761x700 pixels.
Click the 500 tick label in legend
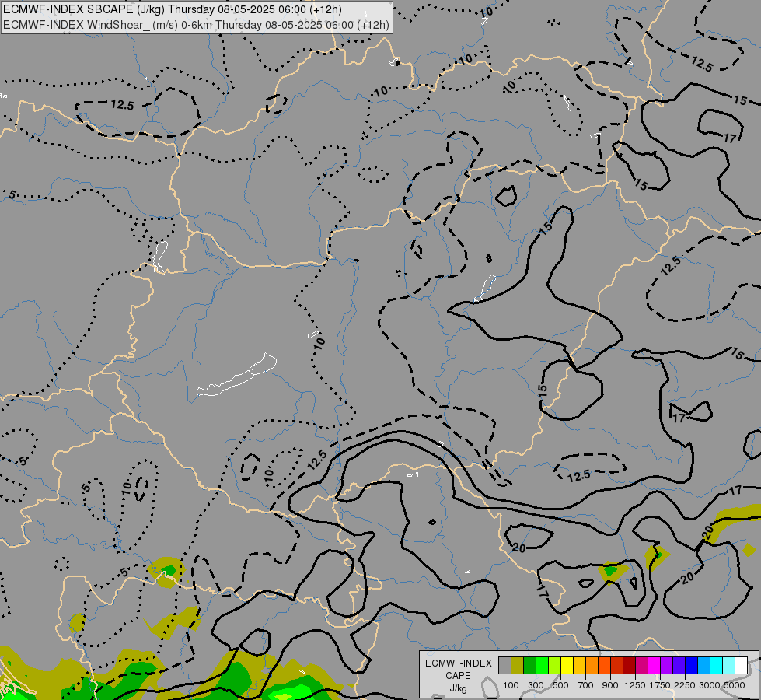coord(560,685)
